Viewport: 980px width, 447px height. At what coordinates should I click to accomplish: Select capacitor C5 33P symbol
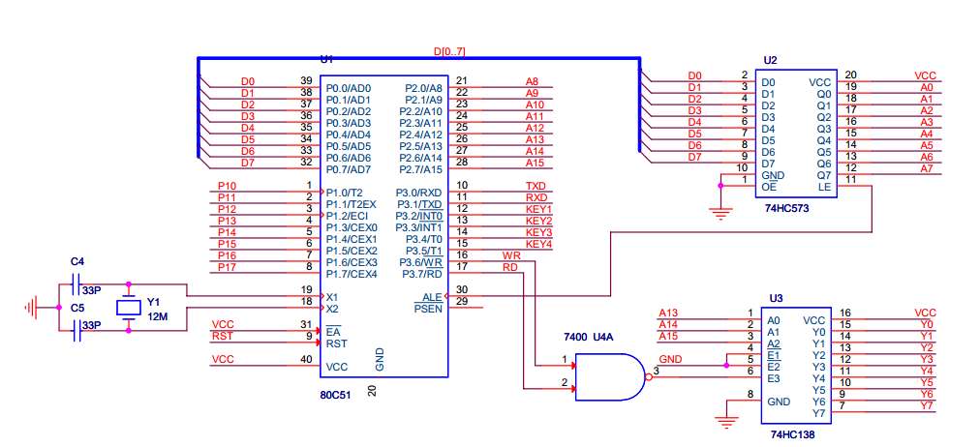pyautogui.click(x=77, y=331)
